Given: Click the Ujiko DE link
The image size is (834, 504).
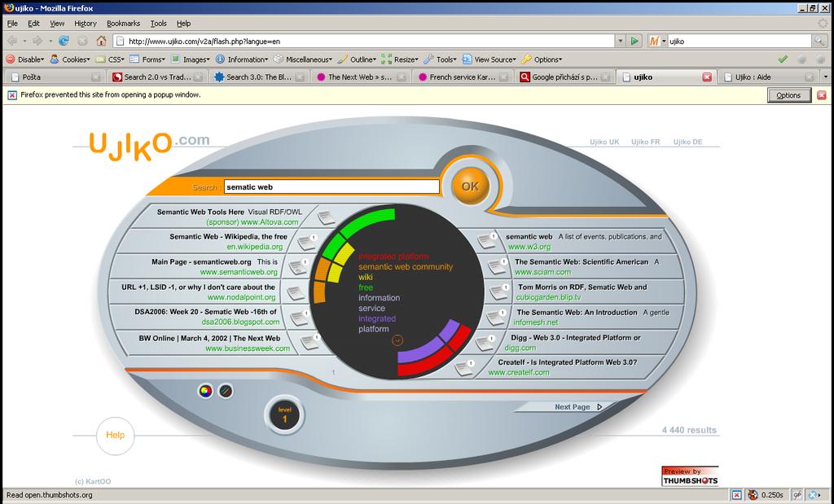Looking at the screenshot, I should (687, 142).
